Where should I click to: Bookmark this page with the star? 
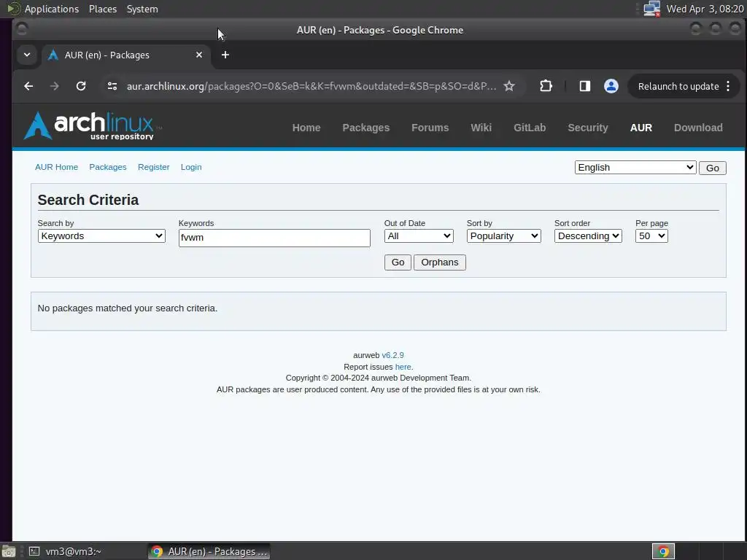pos(509,86)
